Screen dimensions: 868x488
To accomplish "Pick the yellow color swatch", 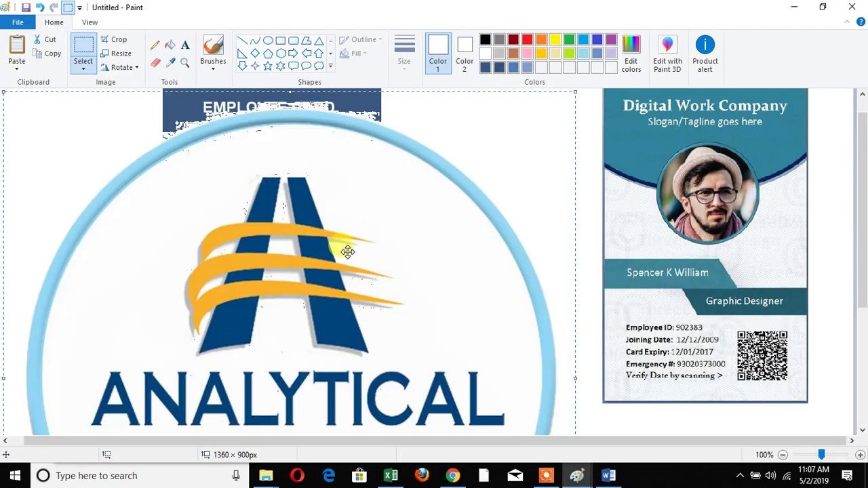I will point(555,39).
